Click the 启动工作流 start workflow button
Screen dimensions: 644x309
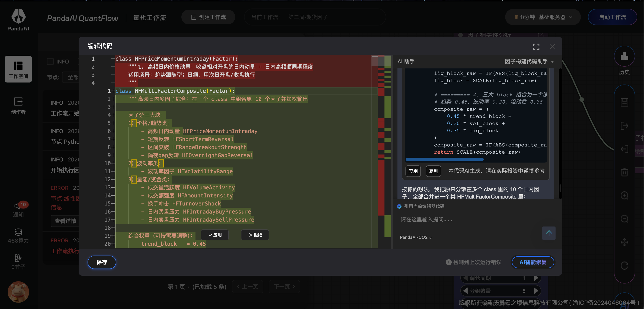pyautogui.click(x=612, y=17)
